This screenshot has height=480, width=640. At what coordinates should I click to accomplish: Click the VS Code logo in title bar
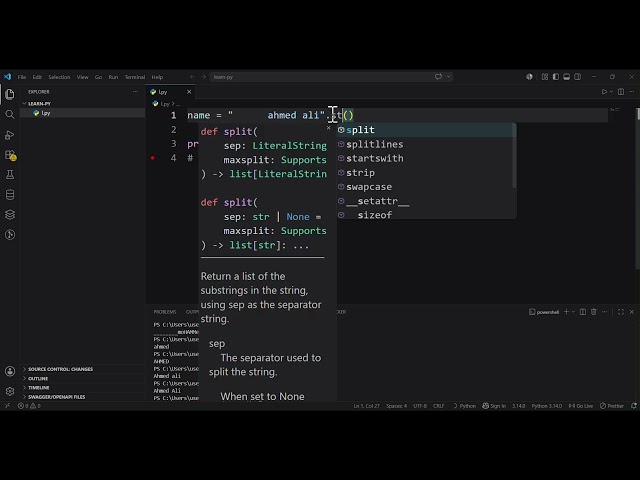[x=7, y=77]
